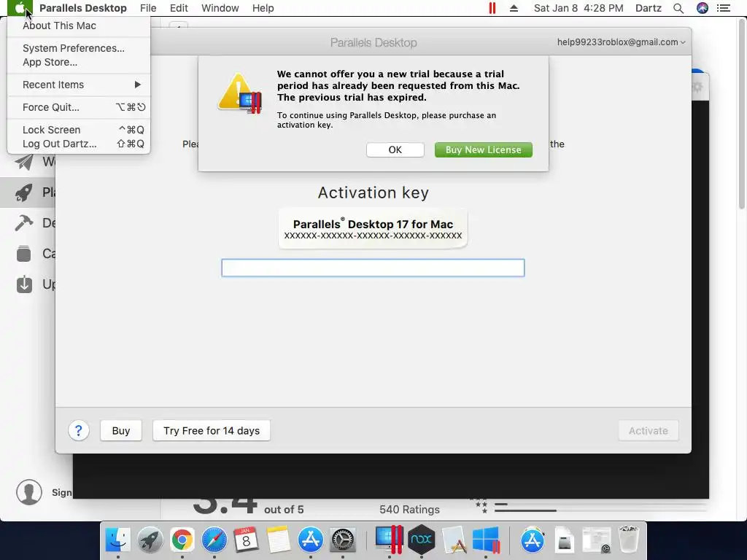
Task: Launch Launchpad rocket icon in Dock
Action: pos(150,540)
